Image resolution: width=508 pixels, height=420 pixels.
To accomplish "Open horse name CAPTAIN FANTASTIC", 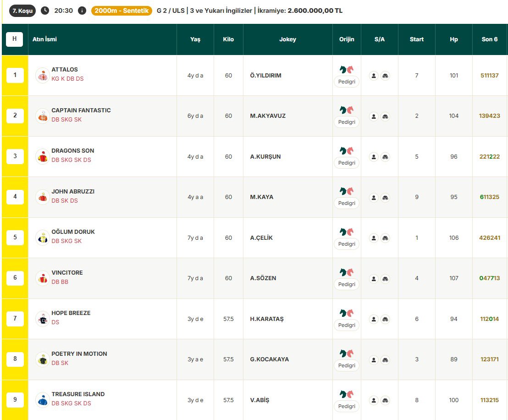I will tap(81, 110).
